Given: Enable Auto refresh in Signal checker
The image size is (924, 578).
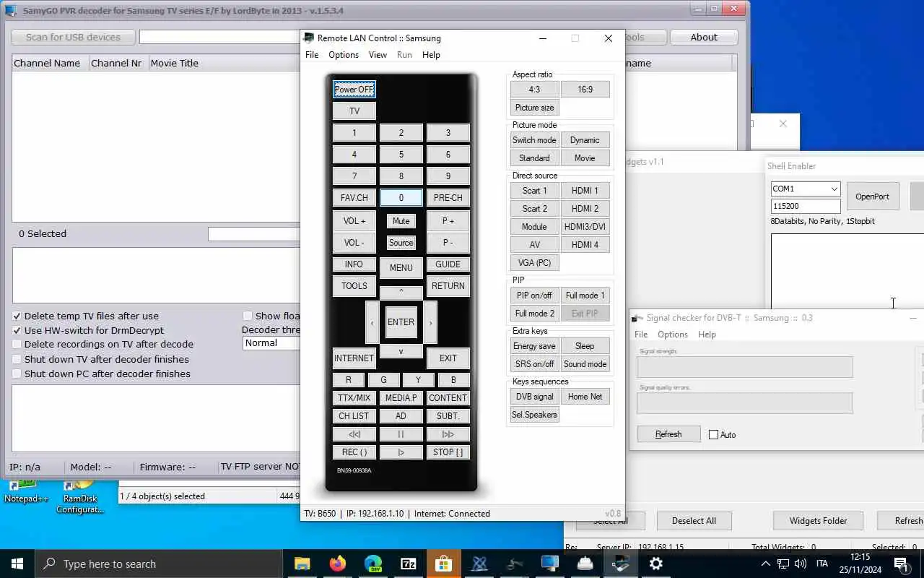Looking at the screenshot, I should (x=714, y=435).
